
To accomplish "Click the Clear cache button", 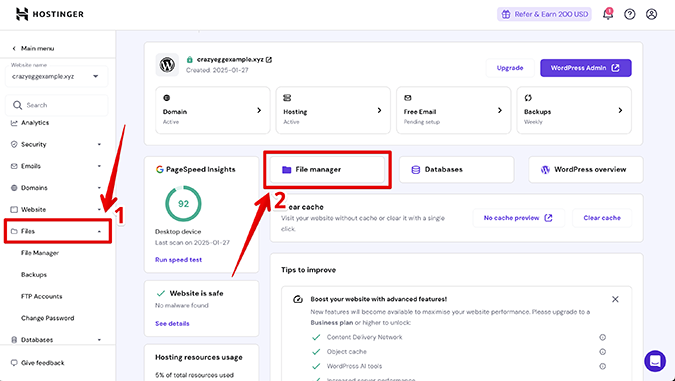I will pyautogui.click(x=602, y=218).
